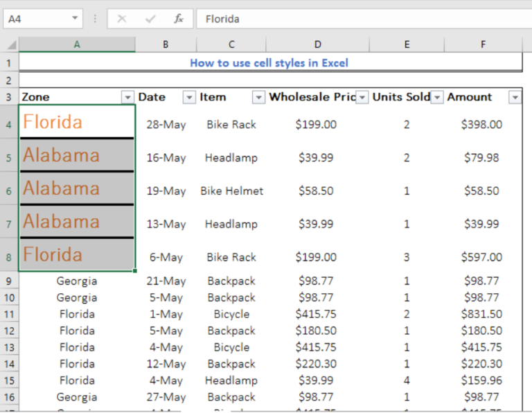Click the Name Box showing A4
532x413 pixels.
[x=35, y=19]
